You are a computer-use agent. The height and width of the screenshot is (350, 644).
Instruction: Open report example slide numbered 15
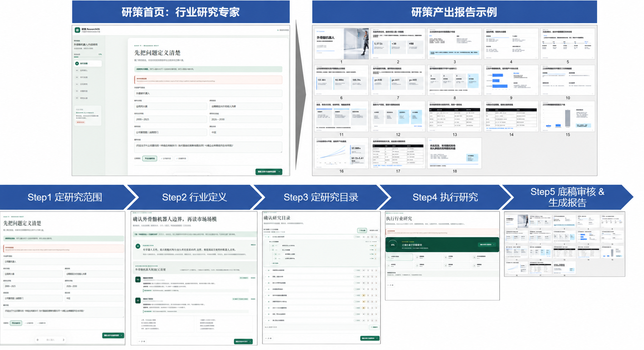pos(568,116)
